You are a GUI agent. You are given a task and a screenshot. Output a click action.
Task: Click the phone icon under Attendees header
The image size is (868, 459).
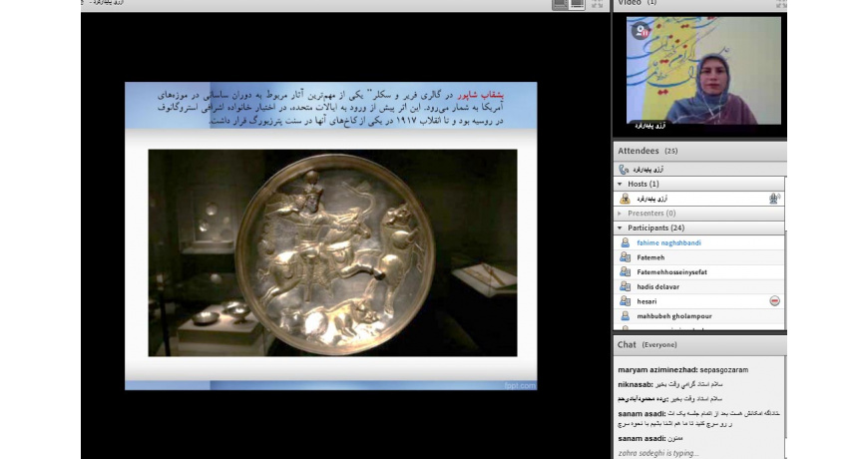624,170
